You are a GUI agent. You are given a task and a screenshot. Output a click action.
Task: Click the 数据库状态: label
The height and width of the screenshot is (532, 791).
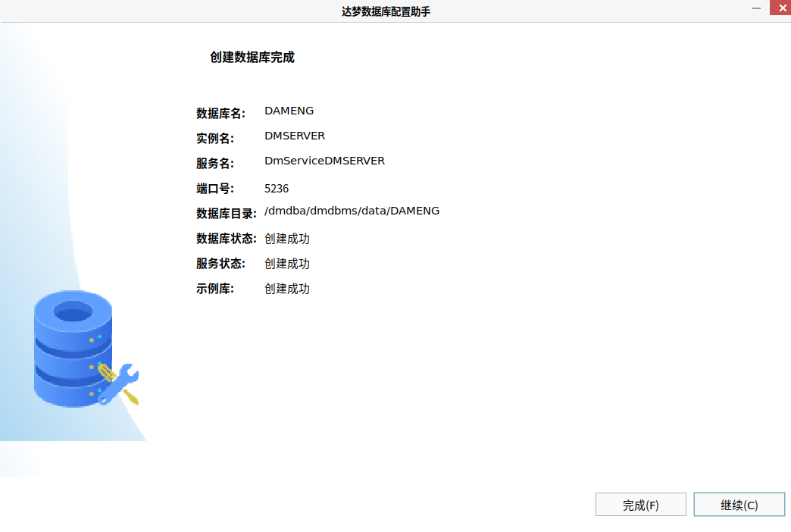click(227, 238)
